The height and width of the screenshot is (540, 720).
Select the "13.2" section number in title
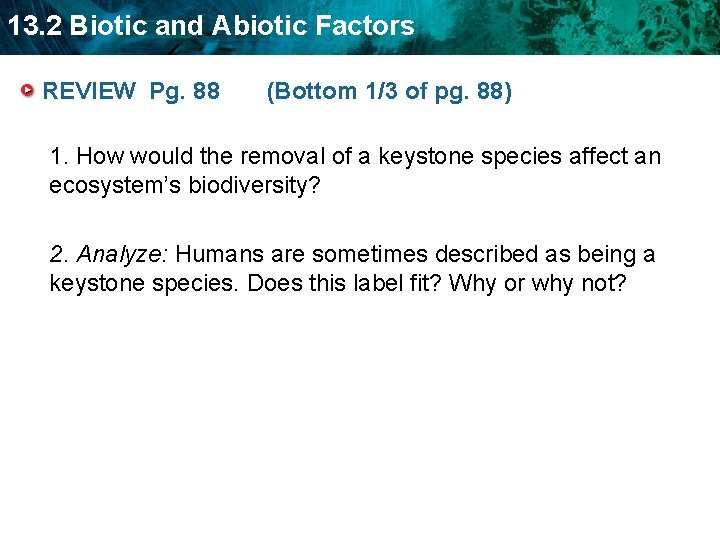35,26
